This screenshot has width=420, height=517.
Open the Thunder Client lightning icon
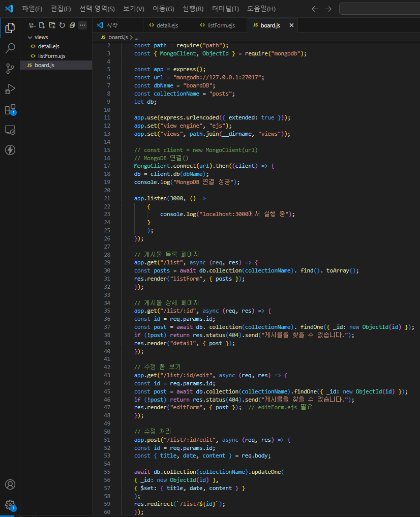click(10, 150)
